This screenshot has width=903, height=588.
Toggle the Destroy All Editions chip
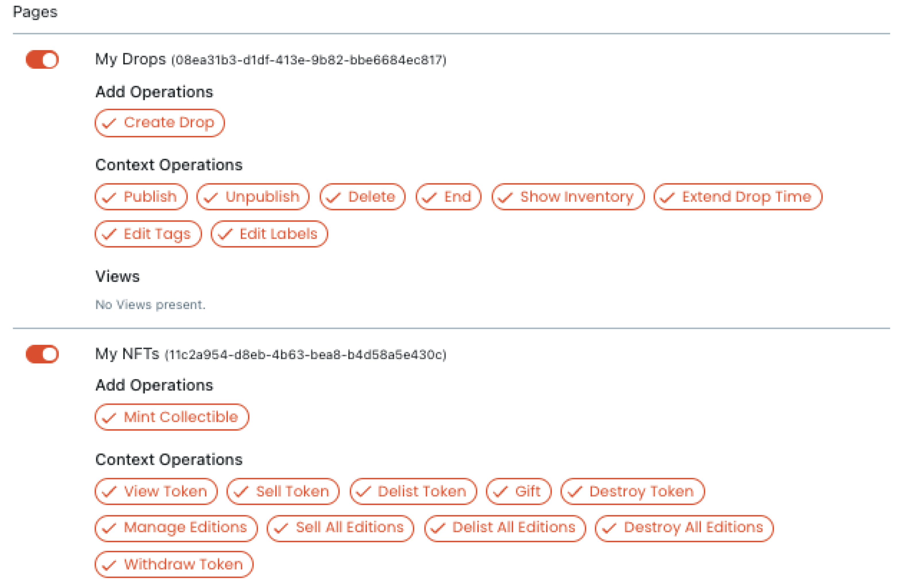pos(684,528)
